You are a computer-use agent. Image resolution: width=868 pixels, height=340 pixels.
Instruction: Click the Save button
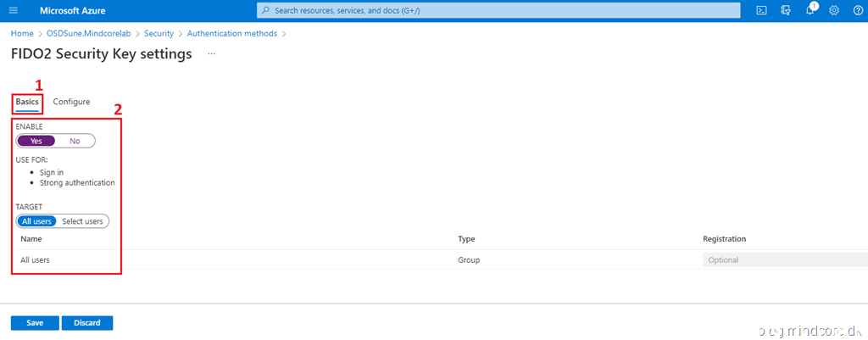tap(35, 323)
